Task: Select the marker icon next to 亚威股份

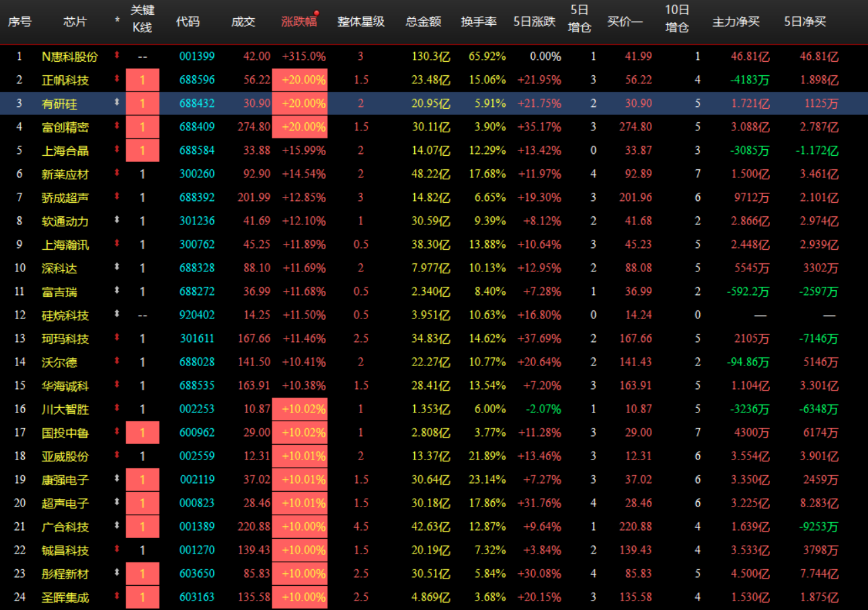Action: [117, 455]
